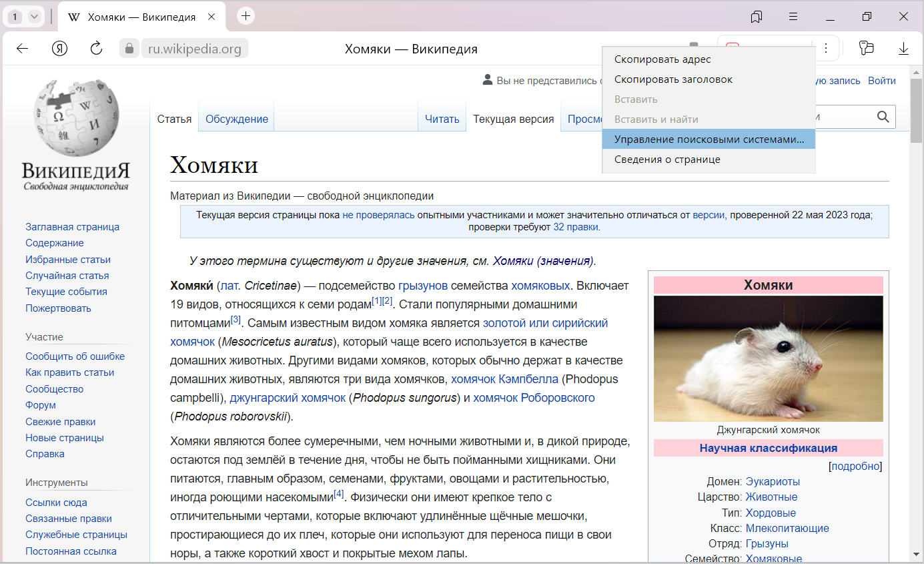
Task: Select "Управление поисковыми системами..." menu item
Action: point(709,139)
